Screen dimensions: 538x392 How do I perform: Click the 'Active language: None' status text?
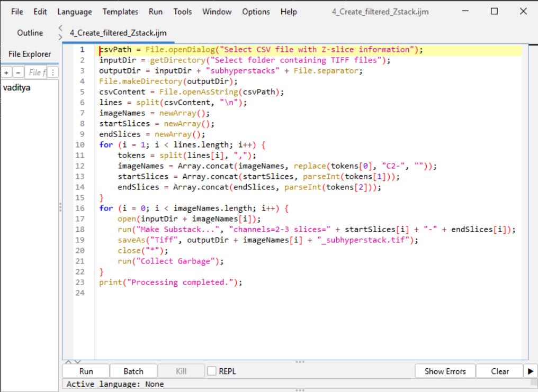tap(115, 384)
